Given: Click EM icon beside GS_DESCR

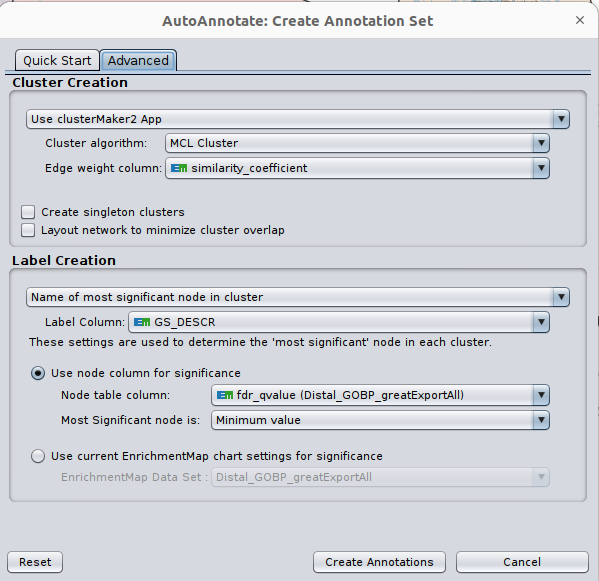Looking at the screenshot, I should click(x=142, y=322).
